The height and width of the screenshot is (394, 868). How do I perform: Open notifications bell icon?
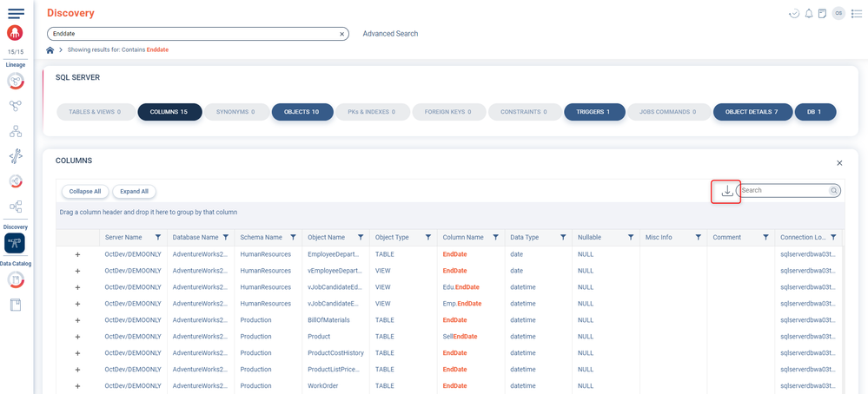809,13
